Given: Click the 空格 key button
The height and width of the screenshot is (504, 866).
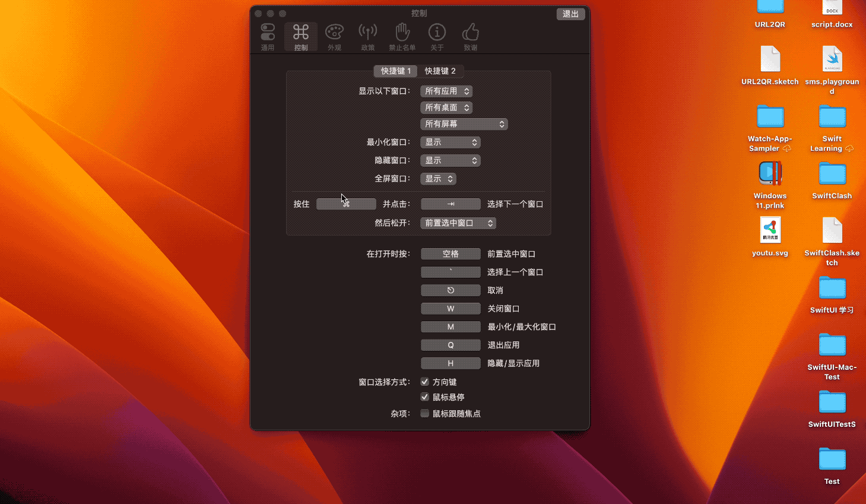Looking at the screenshot, I should pyautogui.click(x=451, y=253).
